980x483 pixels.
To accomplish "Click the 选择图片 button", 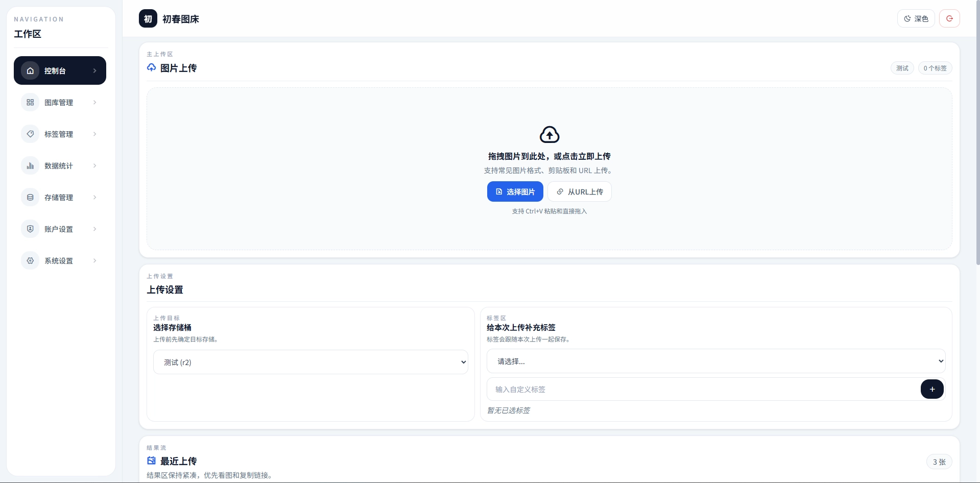I will [x=515, y=191].
